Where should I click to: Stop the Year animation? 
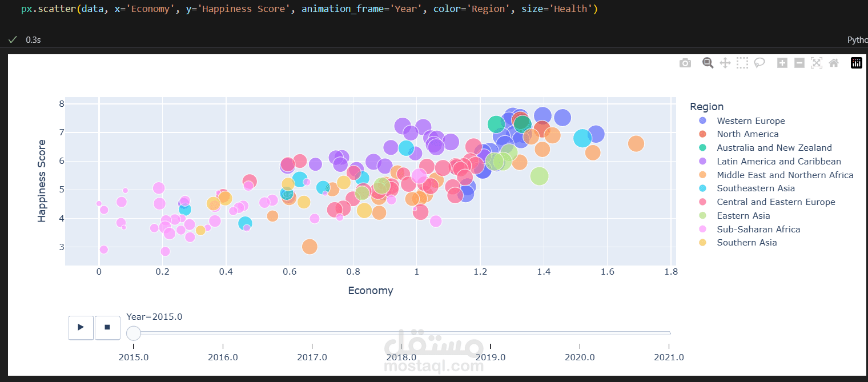[107, 327]
